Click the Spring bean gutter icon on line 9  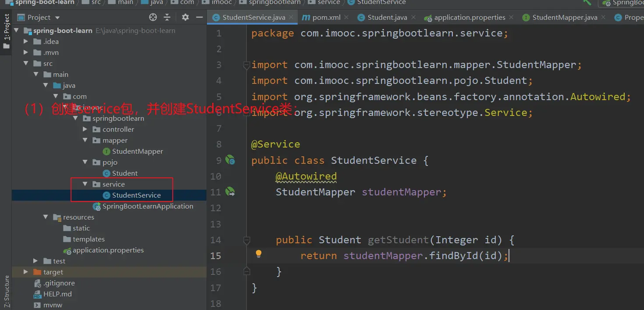pos(230,160)
